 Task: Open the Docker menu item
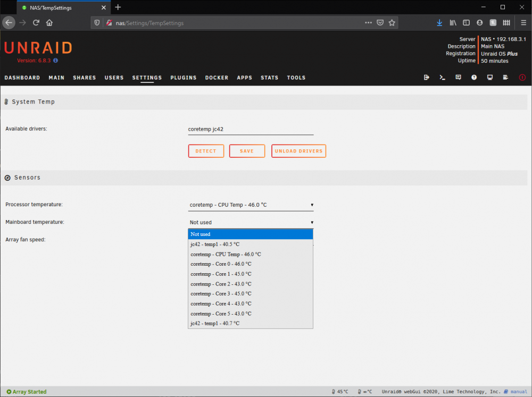pyautogui.click(x=217, y=78)
